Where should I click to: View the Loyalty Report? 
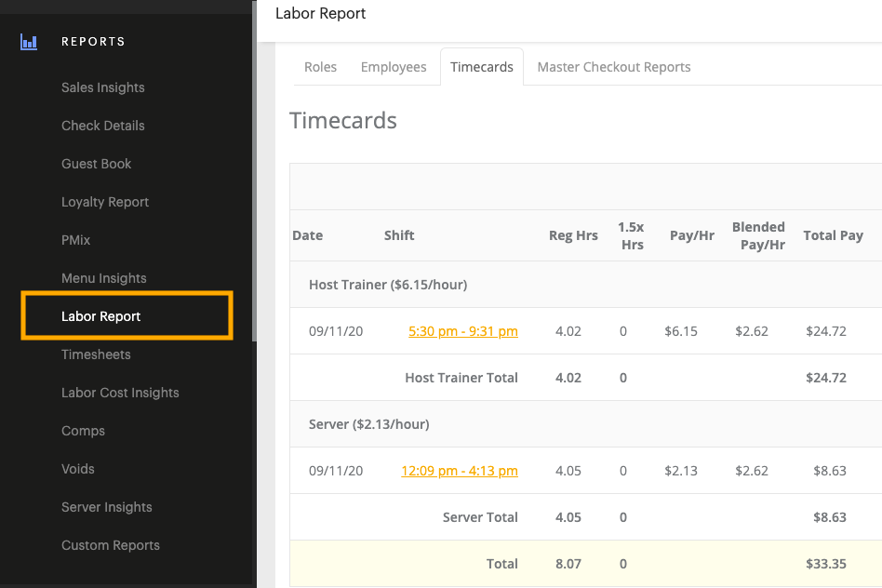[x=104, y=202]
